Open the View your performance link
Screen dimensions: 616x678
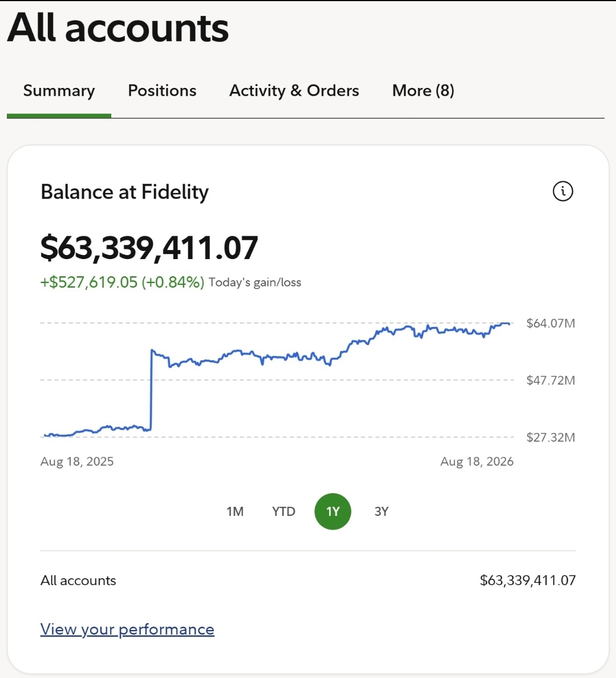127,629
